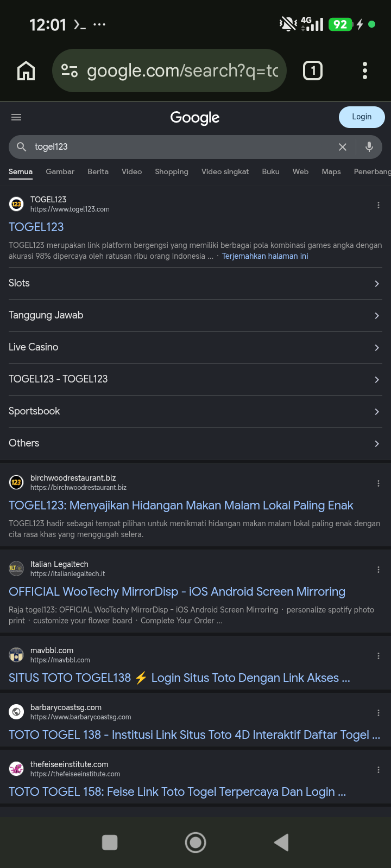Focus the search box containing togel123
391x868 pixels.
179,147
